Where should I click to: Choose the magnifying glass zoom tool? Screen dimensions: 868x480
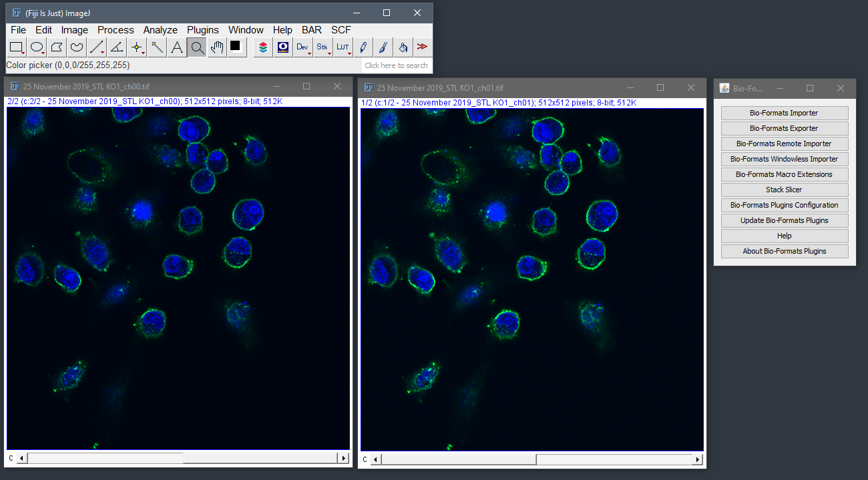(x=197, y=47)
